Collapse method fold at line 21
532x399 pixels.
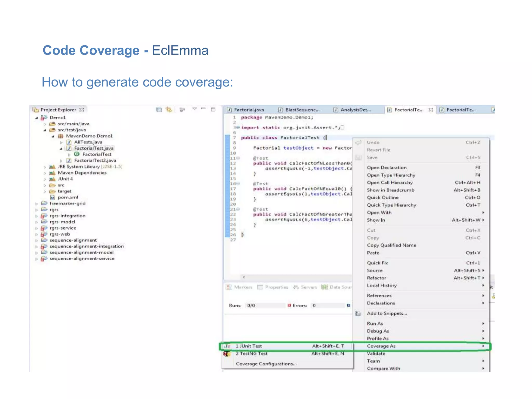pos(238,209)
